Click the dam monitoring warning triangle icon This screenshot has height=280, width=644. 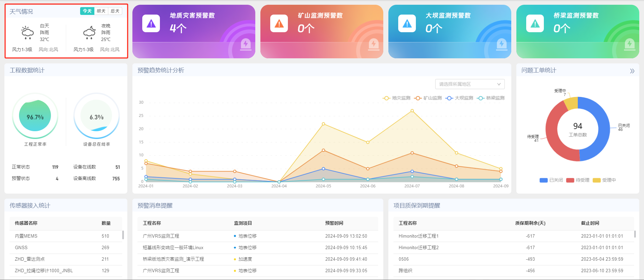[407, 24]
